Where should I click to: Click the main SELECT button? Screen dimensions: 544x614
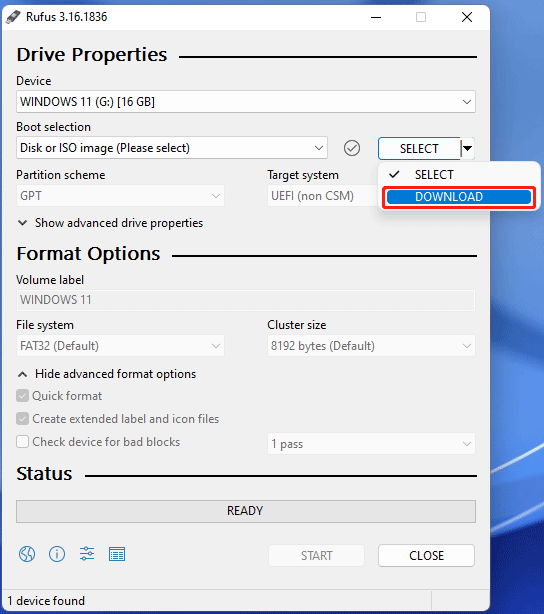click(x=419, y=148)
